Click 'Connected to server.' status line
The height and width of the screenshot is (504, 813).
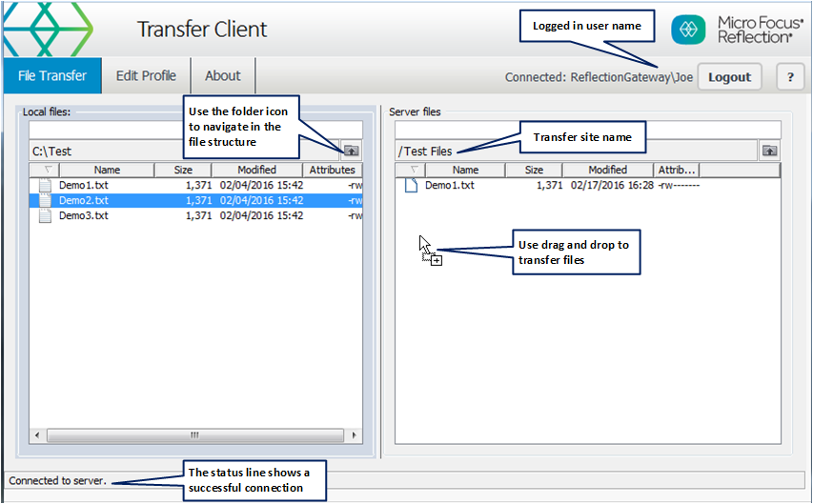pos(57,481)
